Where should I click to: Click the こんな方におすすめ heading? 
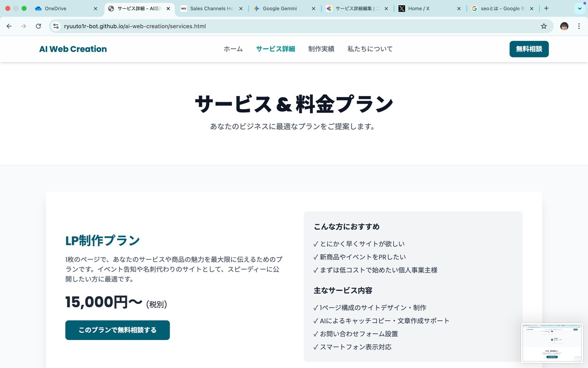tap(347, 227)
